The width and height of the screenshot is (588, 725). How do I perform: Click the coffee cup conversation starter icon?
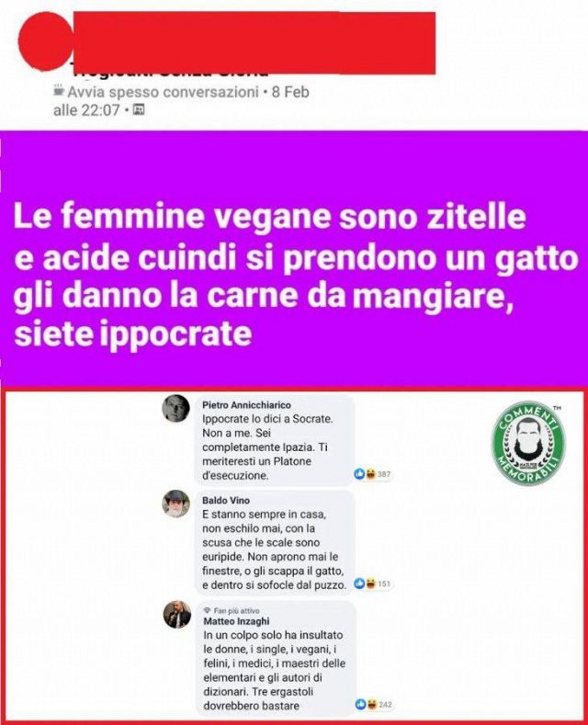(59, 91)
